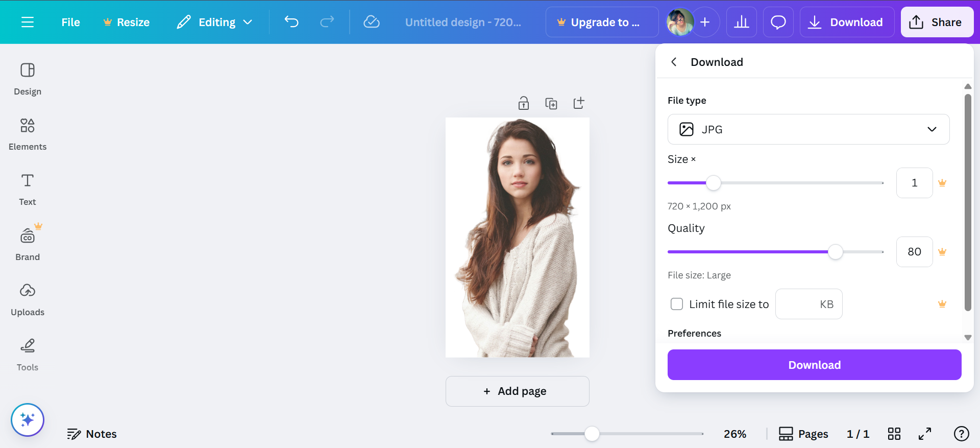Open the Notes panel
Screen dimensions: 980x448
92,434
